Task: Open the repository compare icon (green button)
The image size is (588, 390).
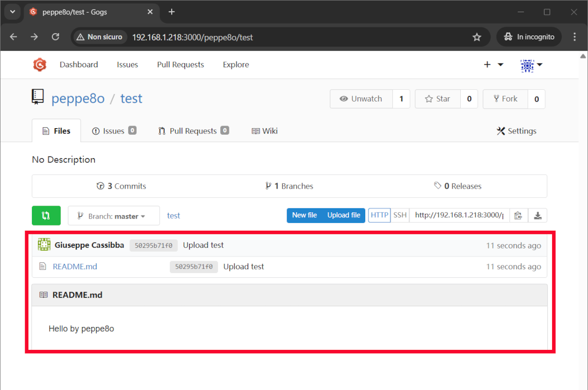Action: (x=46, y=215)
